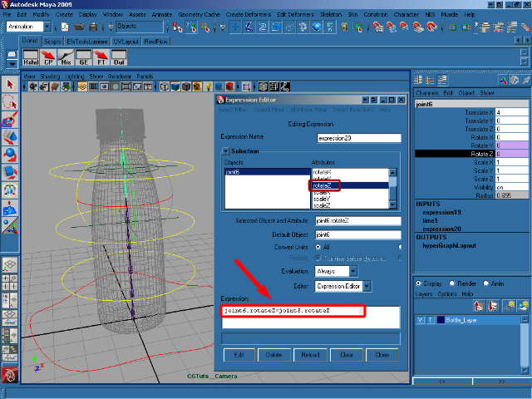Click the Delete expression button
The image size is (532, 399).
273,354
